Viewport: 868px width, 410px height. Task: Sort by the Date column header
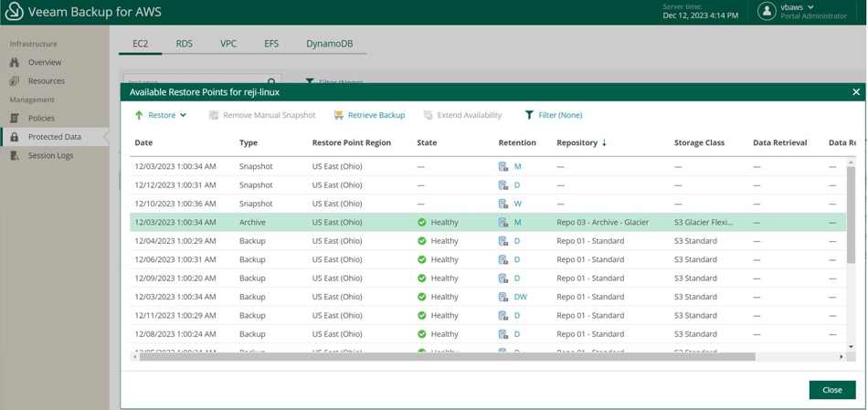(143, 142)
